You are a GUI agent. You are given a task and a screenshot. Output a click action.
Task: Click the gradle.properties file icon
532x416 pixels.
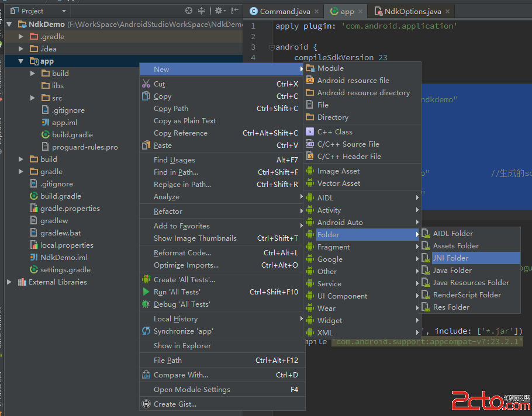coord(34,209)
